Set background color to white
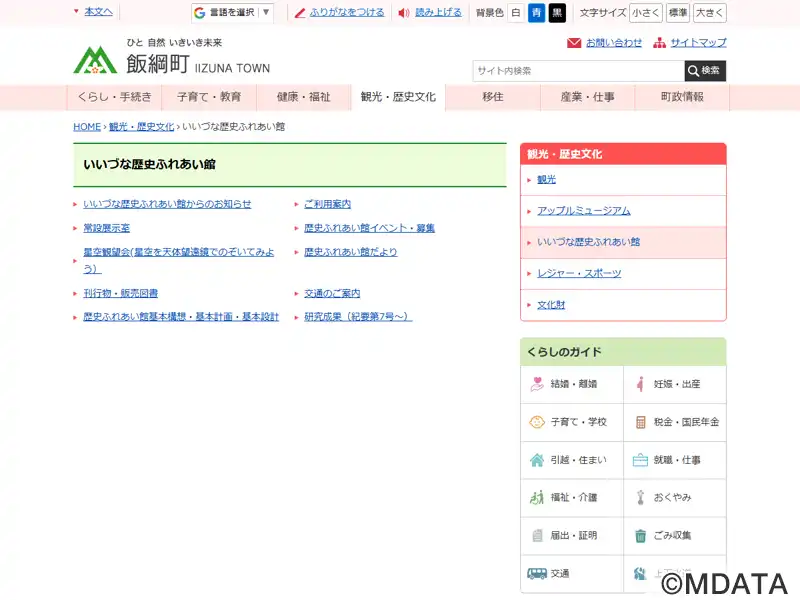Viewport: 800px width, 600px height. tap(516, 13)
